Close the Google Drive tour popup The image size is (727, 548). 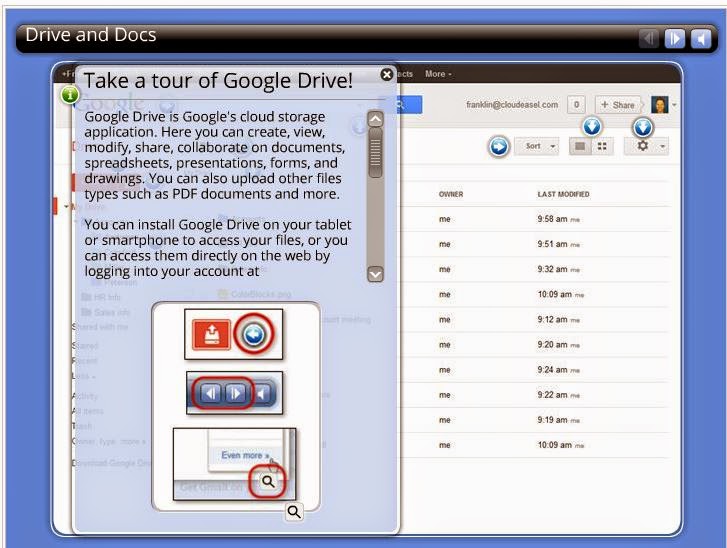[387, 75]
